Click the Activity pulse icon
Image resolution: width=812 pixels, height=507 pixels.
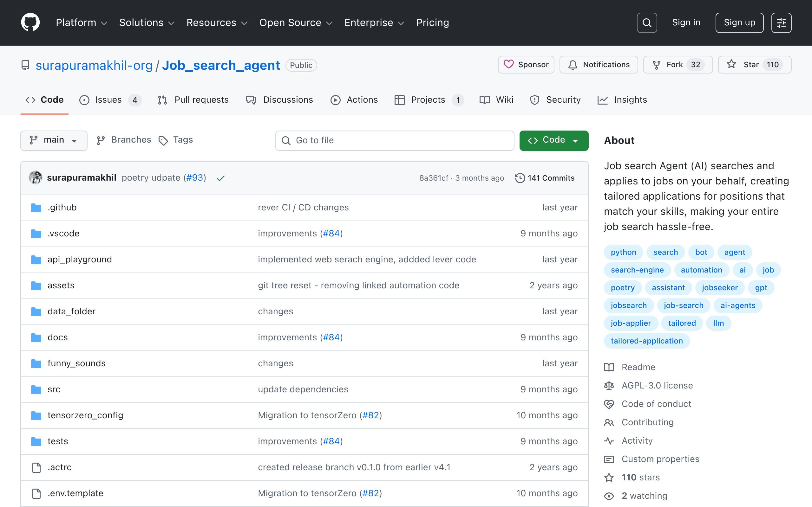[609, 440]
